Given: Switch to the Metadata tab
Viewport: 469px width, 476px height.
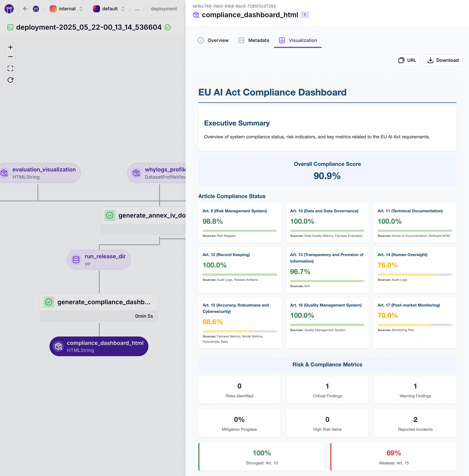Looking at the screenshot, I should coord(254,40).
